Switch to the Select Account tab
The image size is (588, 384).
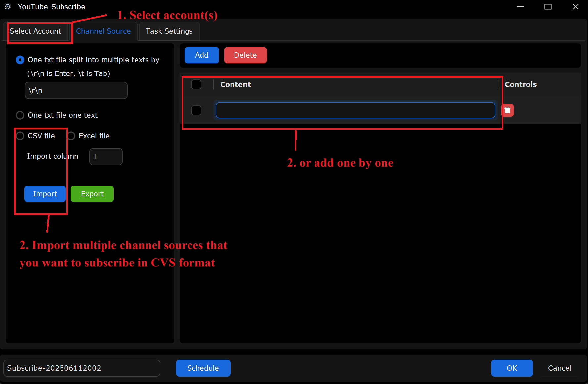click(x=35, y=31)
